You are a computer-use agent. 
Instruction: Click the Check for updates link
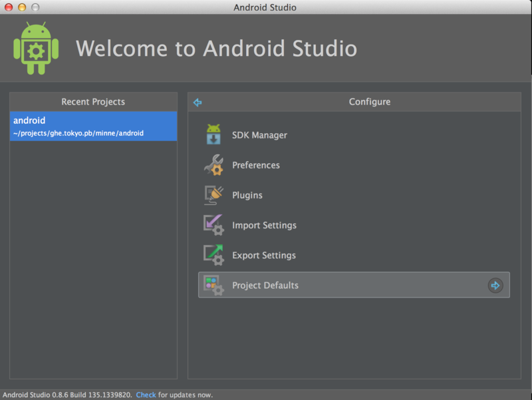pyautogui.click(x=146, y=395)
